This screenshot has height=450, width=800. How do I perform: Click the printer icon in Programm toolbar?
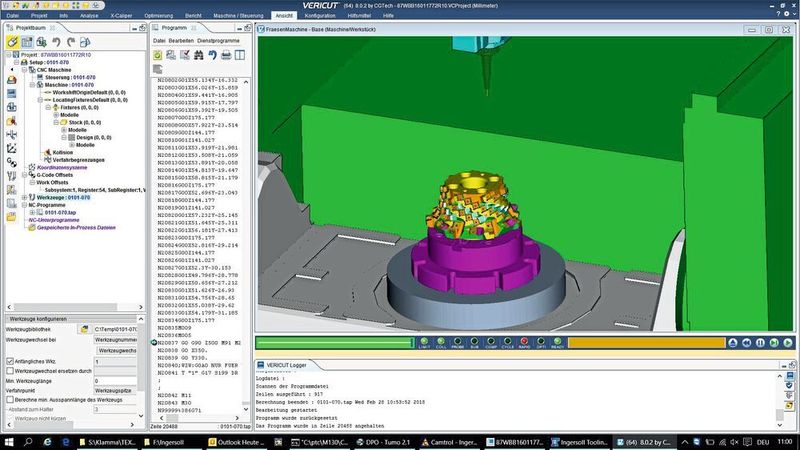tap(226, 55)
